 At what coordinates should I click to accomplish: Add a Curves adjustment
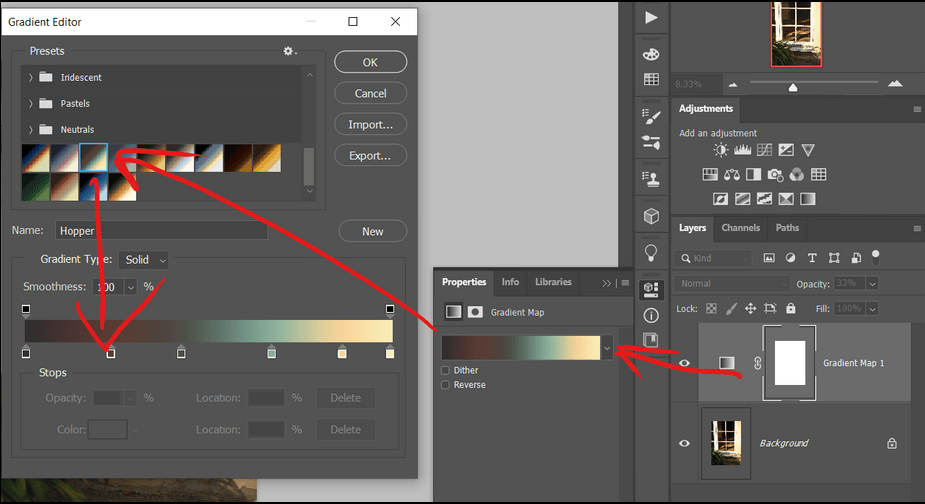tap(764, 150)
